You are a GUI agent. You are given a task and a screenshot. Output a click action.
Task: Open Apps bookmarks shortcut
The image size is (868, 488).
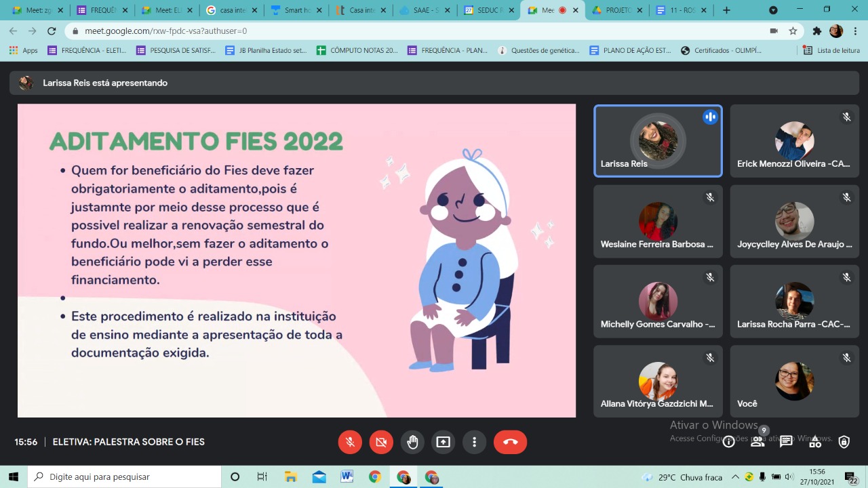[x=23, y=50]
